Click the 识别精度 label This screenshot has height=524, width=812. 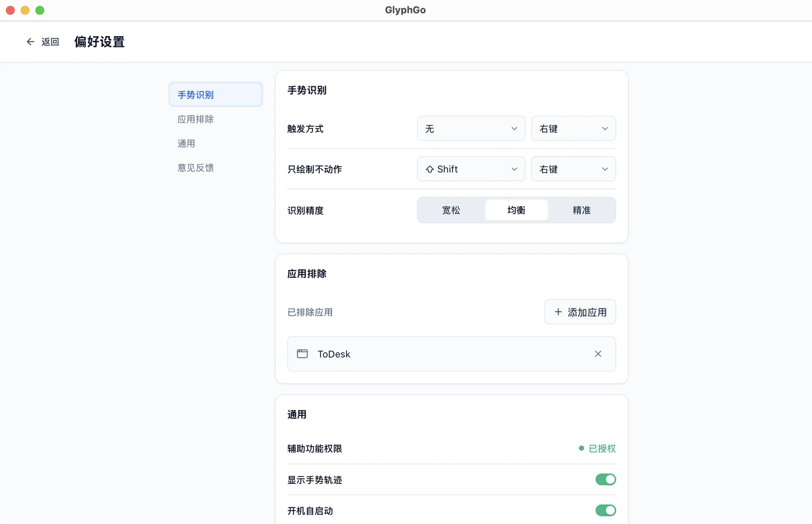(x=305, y=211)
